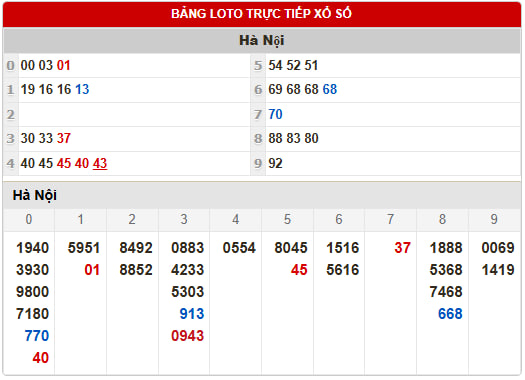Click the number 92 in row 9
Screen dimensions: 525x380
(276, 163)
